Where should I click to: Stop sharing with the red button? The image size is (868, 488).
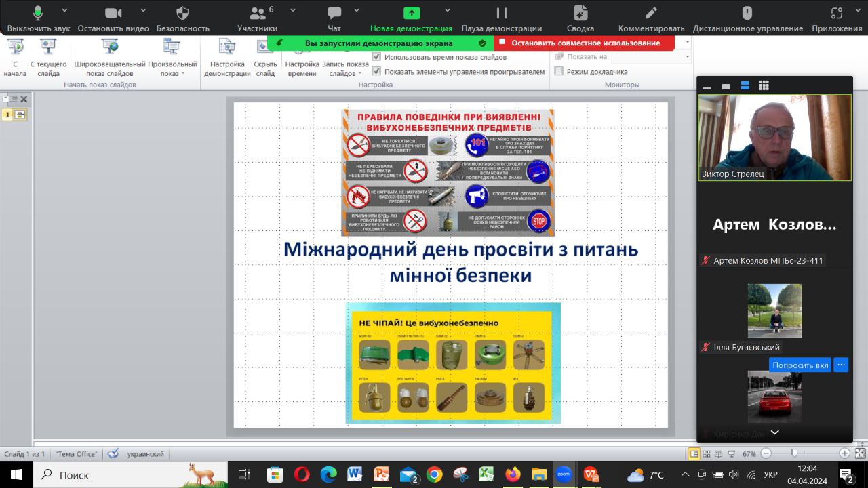(585, 43)
